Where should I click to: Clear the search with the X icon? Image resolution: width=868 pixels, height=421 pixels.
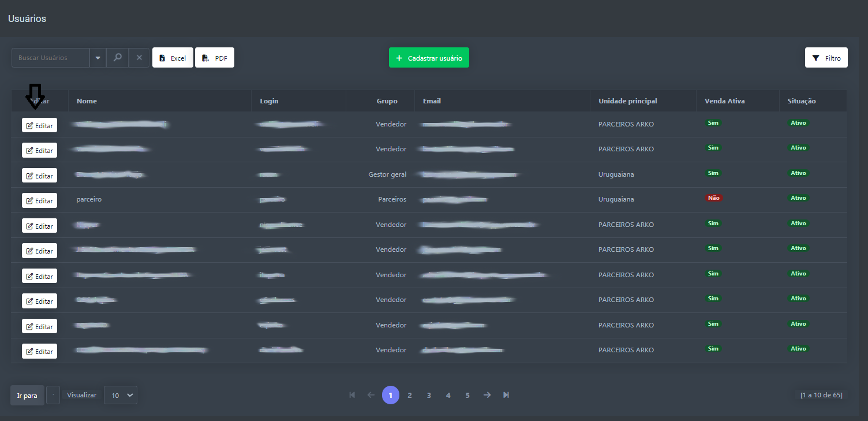click(x=139, y=58)
